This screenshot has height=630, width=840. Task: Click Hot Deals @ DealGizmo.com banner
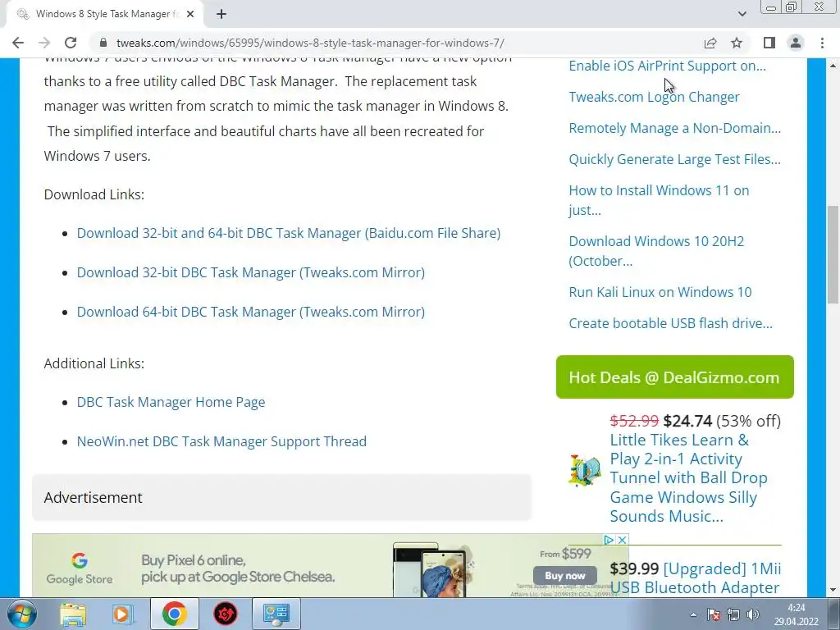point(674,377)
